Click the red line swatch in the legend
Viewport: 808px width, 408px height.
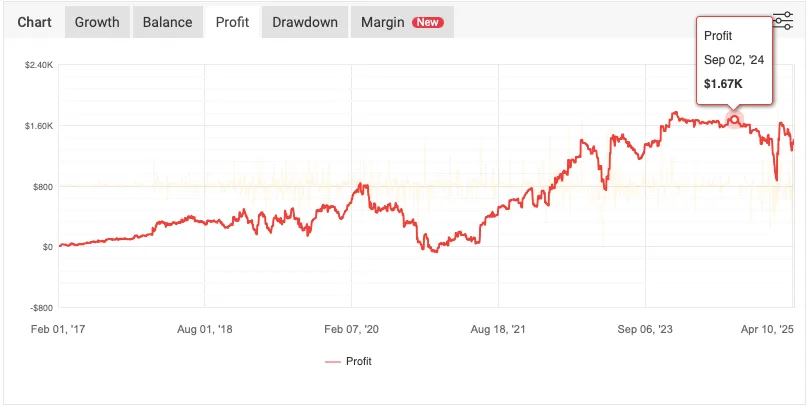[333, 361]
